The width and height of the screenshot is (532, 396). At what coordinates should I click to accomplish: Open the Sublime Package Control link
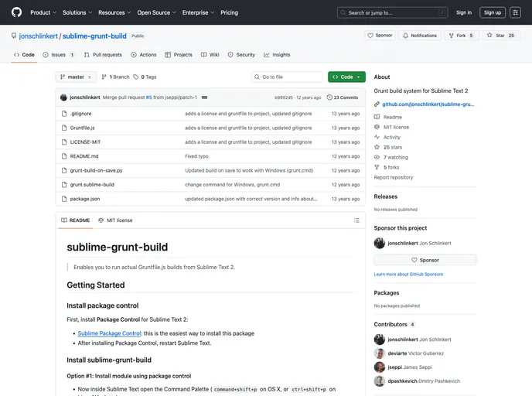tap(109, 333)
